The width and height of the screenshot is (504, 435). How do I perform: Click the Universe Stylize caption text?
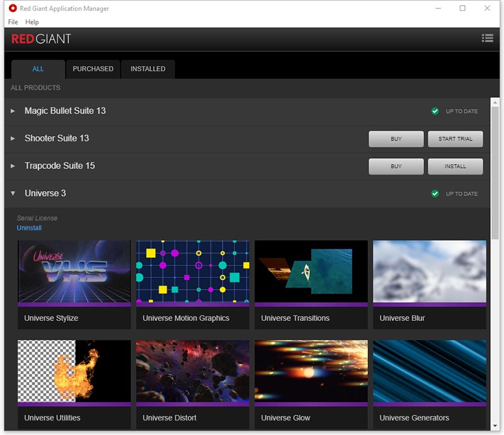pos(51,318)
